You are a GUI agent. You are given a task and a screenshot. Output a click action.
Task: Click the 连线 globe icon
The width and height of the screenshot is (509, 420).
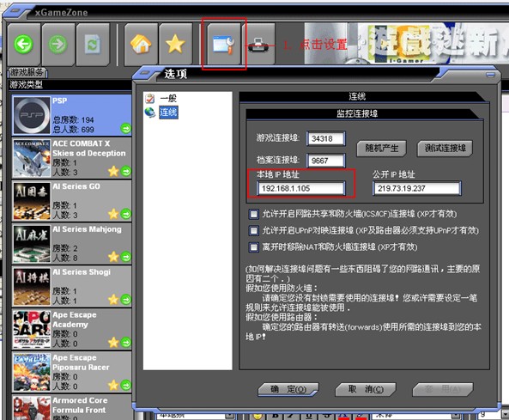coord(150,113)
